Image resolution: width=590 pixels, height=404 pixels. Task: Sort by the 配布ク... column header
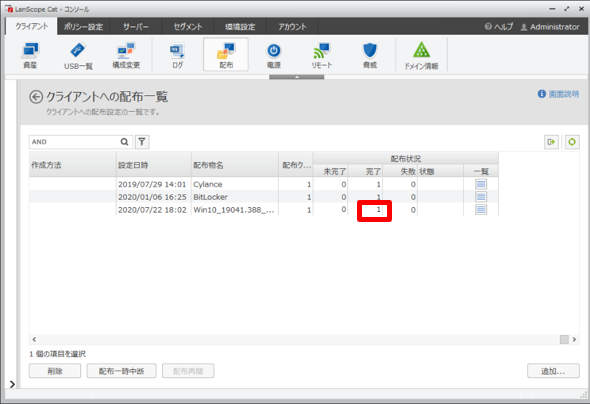tap(296, 165)
